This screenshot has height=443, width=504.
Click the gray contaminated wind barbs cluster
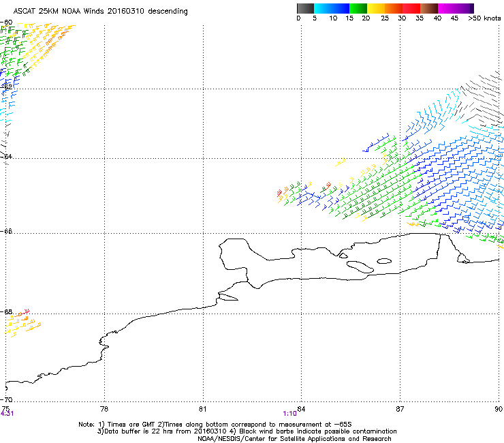(x=480, y=98)
